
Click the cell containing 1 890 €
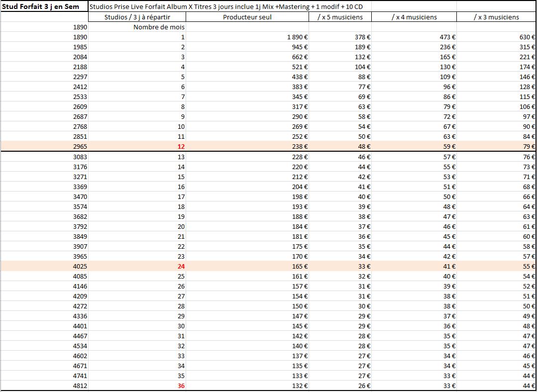tap(293, 37)
